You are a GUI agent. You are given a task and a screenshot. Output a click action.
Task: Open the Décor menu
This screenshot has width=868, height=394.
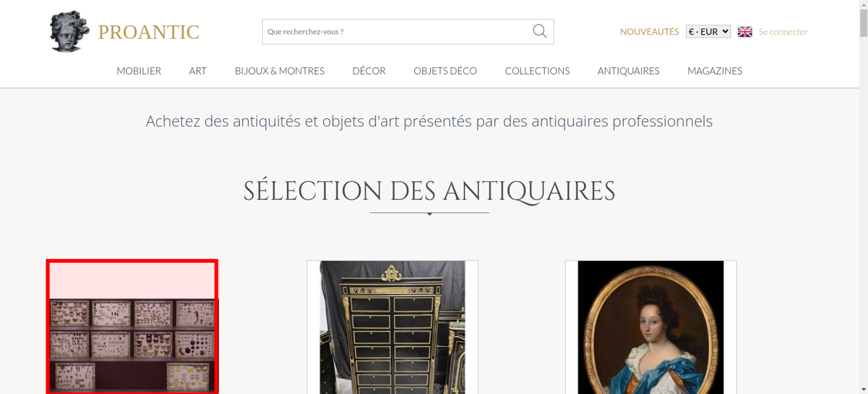(369, 71)
